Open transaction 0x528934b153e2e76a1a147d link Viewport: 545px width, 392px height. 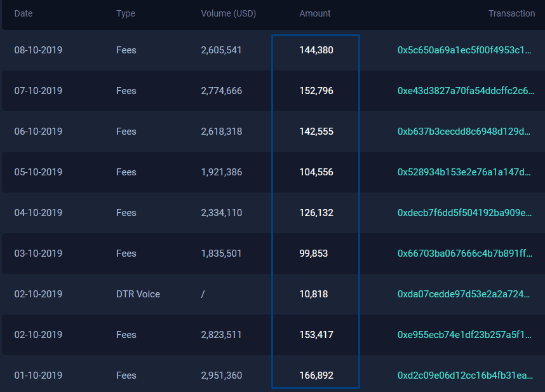coord(464,172)
